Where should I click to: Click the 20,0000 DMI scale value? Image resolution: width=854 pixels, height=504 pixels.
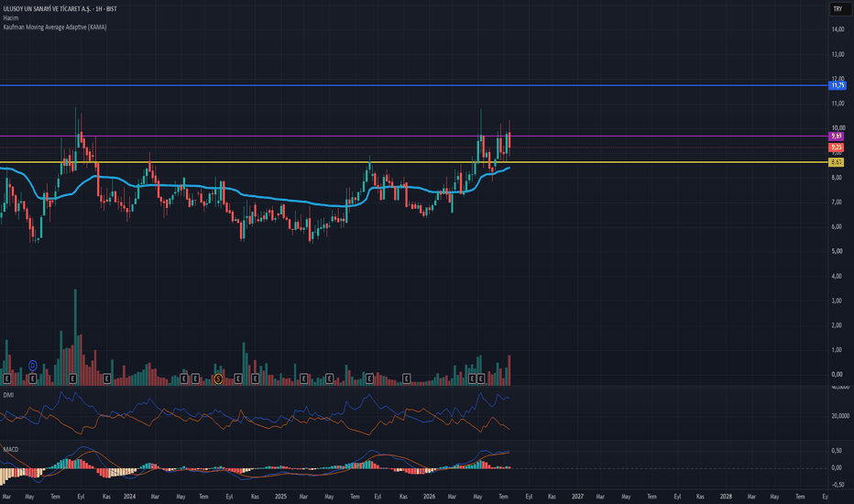(x=840, y=416)
